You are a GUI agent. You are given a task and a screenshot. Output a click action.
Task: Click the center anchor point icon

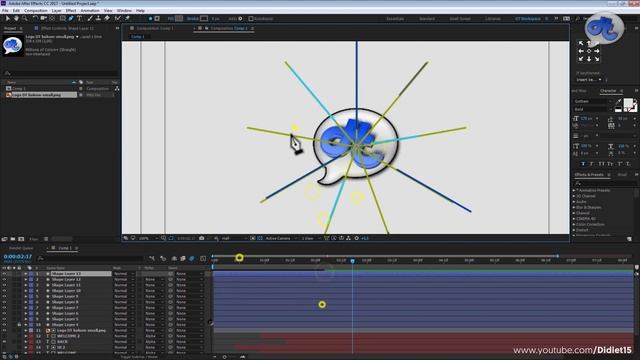click(x=589, y=51)
